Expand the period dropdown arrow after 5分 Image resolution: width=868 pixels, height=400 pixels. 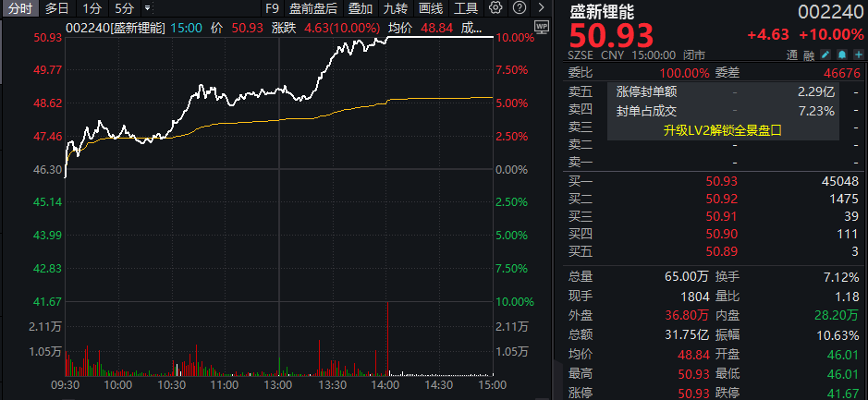pyautogui.click(x=148, y=8)
